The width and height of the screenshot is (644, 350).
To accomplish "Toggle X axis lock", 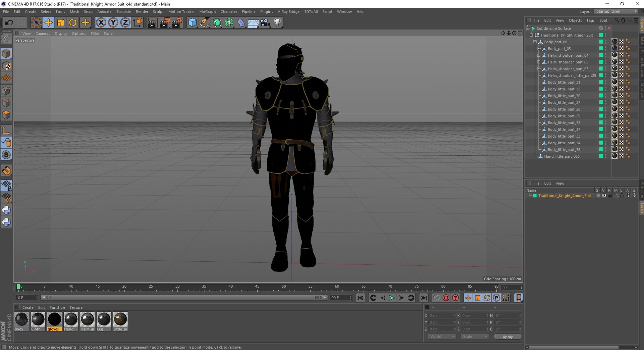I will [x=101, y=22].
